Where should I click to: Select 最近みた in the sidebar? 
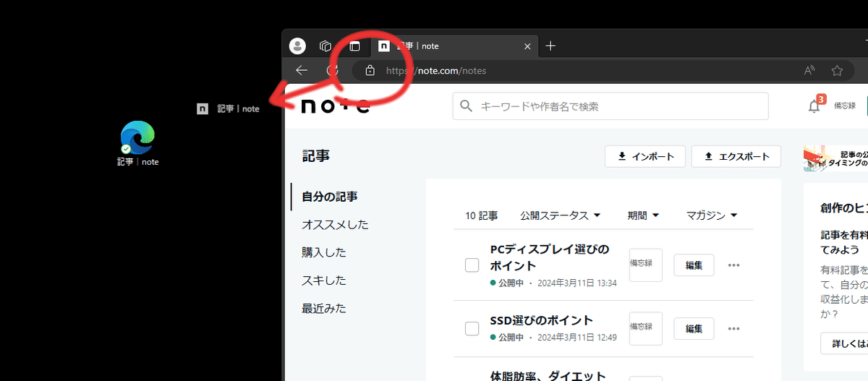pyautogui.click(x=324, y=309)
